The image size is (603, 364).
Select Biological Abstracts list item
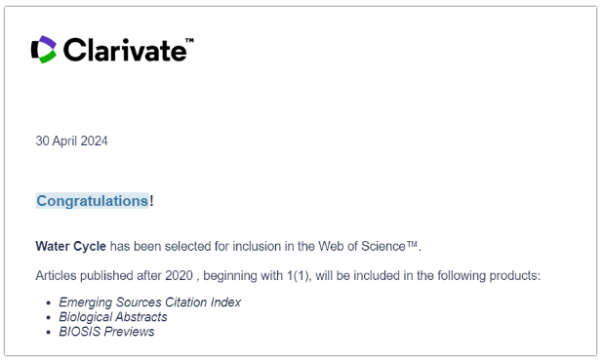pyautogui.click(x=113, y=317)
